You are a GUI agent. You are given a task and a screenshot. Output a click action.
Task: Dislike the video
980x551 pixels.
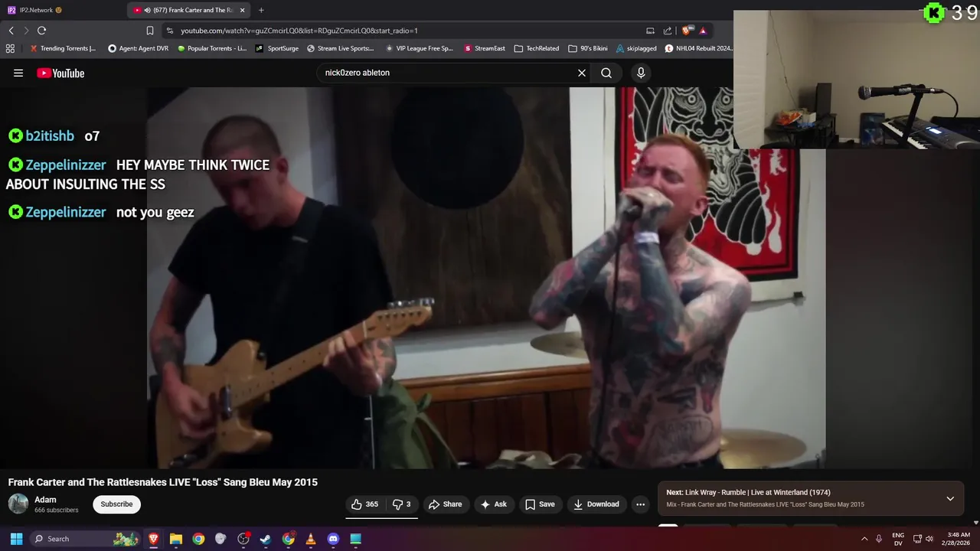(402, 504)
